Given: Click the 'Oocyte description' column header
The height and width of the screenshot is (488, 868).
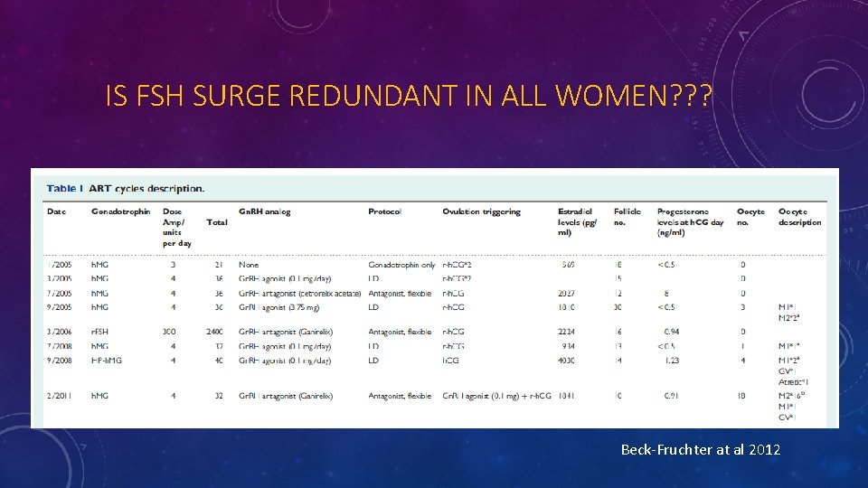Looking at the screenshot, I should [x=800, y=217].
